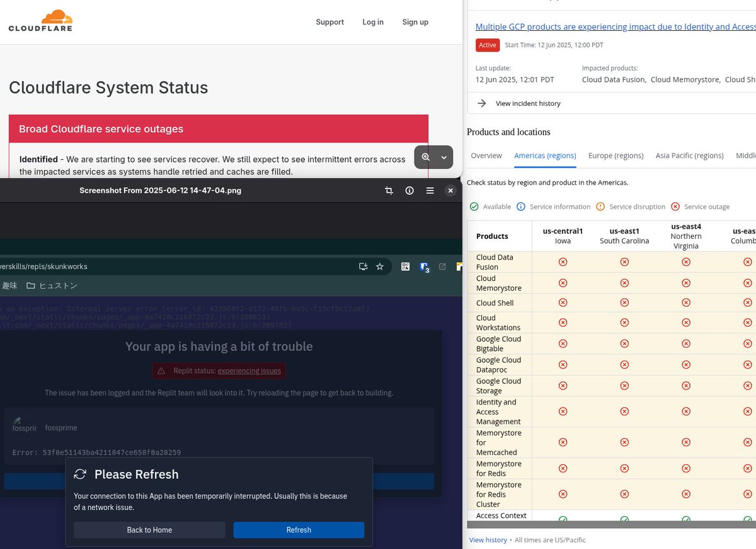Click Google Cloud Dataproc us-east4 outage icon
Screen dimensions: 756x549
tap(686, 365)
